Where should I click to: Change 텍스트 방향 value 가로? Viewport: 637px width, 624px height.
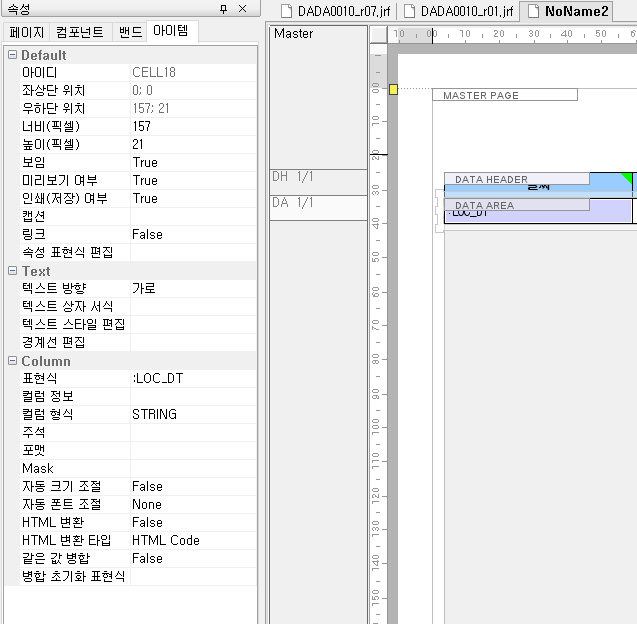(x=193, y=288)
